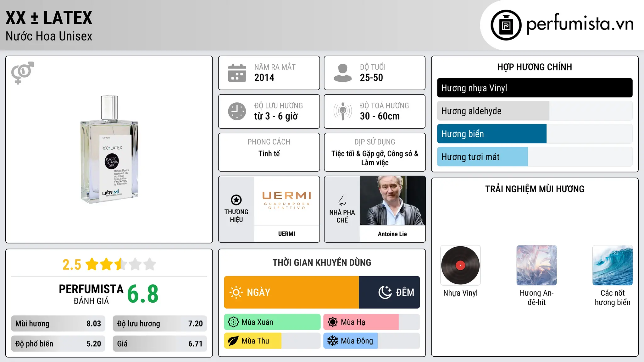This screenshot has width=644, height=362.
Task: Click the Các nốt hương biển label
Action: 613,298
